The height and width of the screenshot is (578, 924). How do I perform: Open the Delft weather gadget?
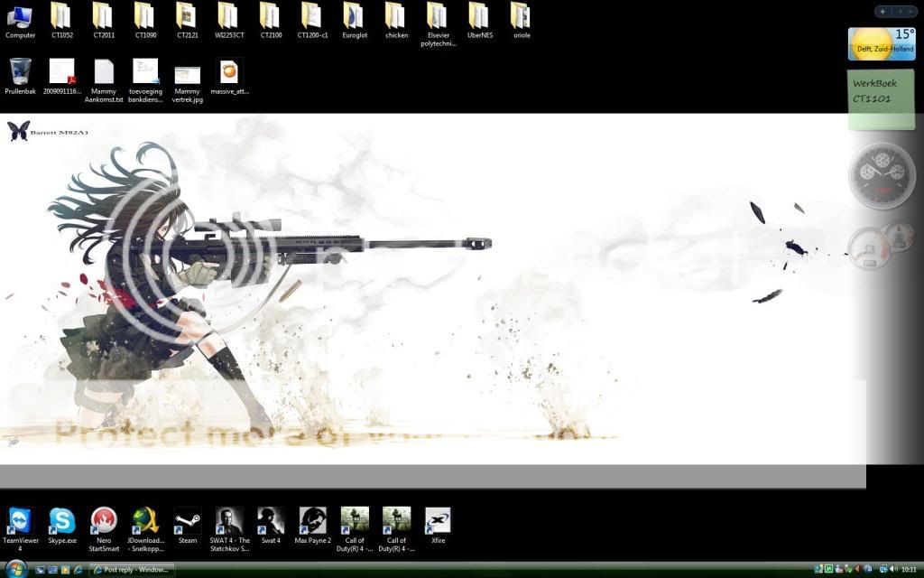point(882,43)
